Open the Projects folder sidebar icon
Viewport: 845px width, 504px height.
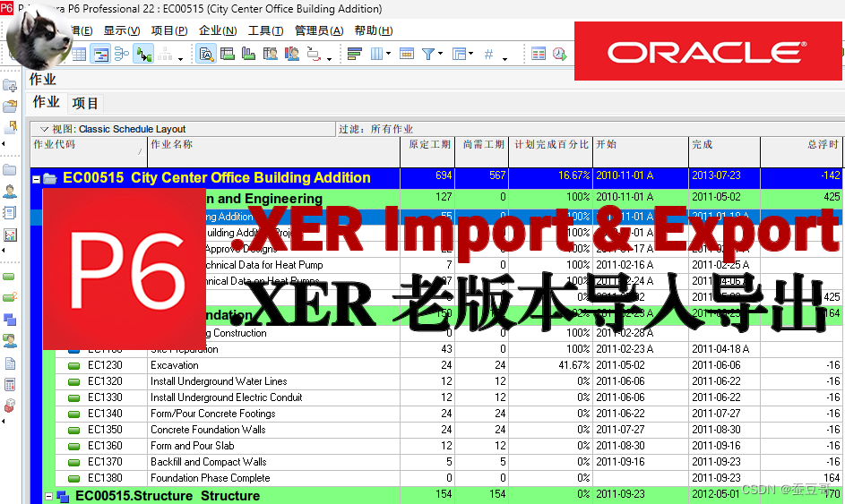click(10, 169)
